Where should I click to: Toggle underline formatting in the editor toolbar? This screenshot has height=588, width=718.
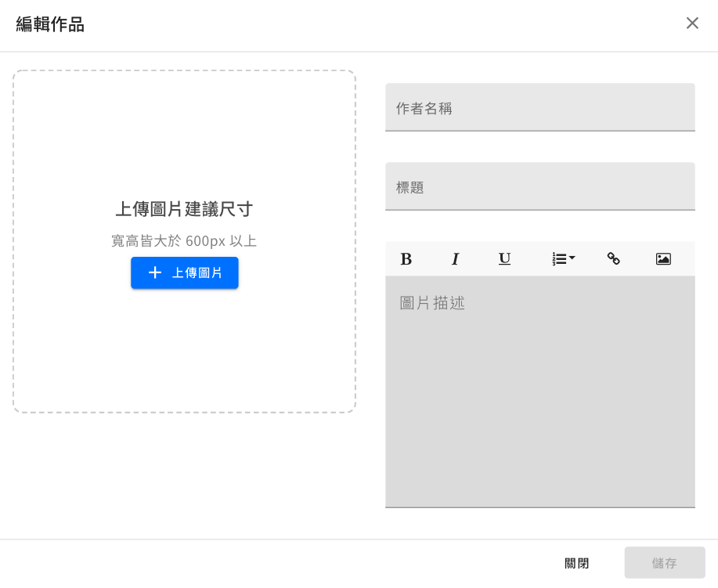[x=504, y=258]
